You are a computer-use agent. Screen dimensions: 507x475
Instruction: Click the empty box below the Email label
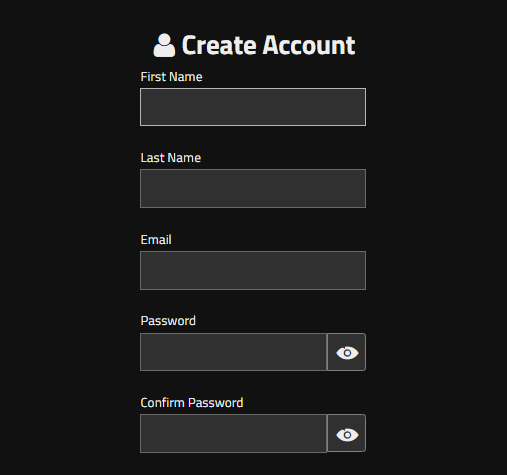pyautogui.click(x=253, y=270)
